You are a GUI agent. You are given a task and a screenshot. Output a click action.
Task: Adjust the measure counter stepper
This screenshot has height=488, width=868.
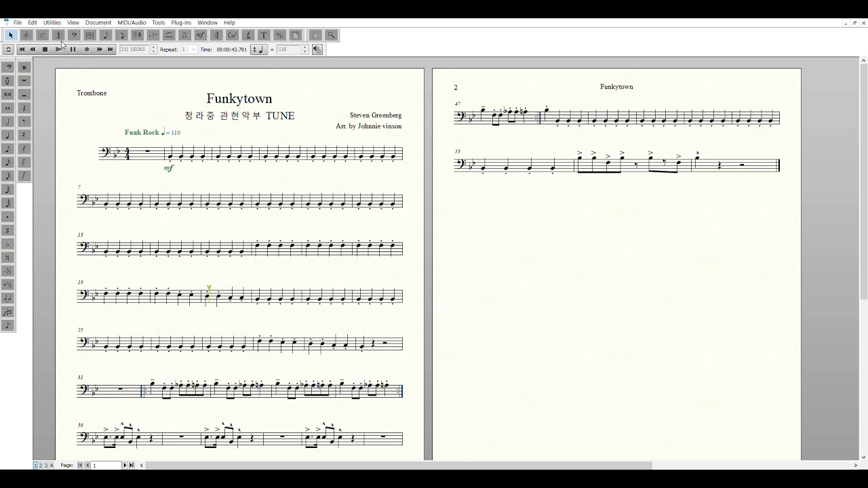tap(153, 49)
